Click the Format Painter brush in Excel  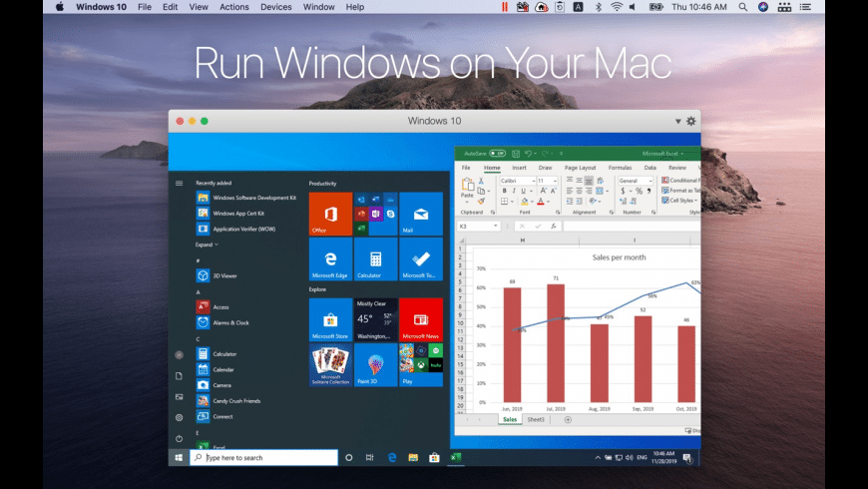[481, 201]
